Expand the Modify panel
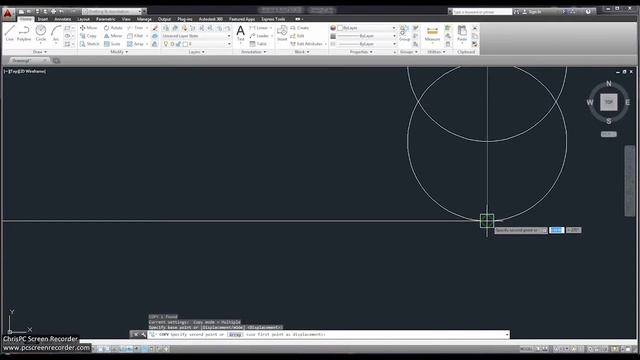Image resolution: width=640 pixels, height=360 pixels. point(119,52)
